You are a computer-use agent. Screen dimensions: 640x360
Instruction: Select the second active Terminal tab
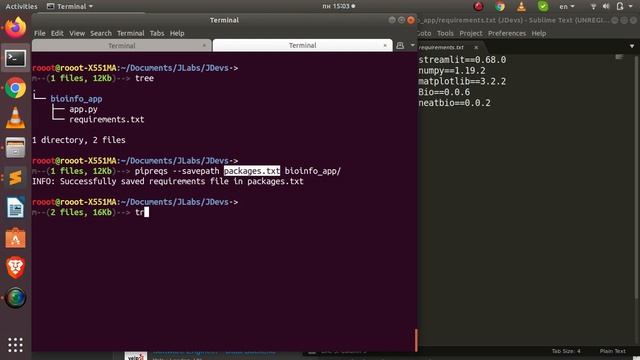point(302,45)
